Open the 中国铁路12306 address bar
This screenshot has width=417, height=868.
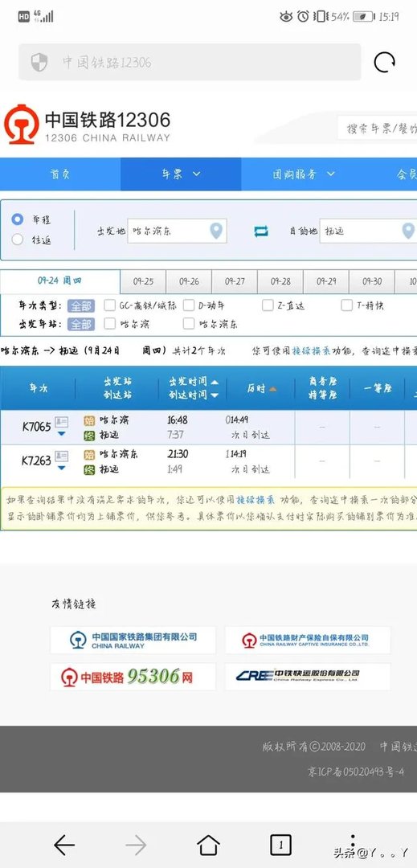190,62
